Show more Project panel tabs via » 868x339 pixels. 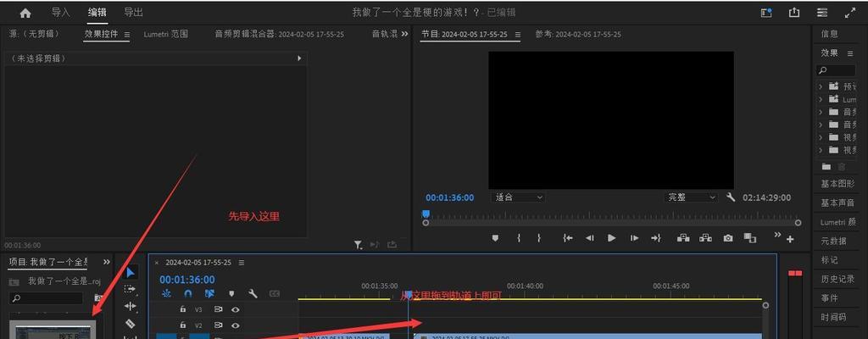(x=107, y=261)
